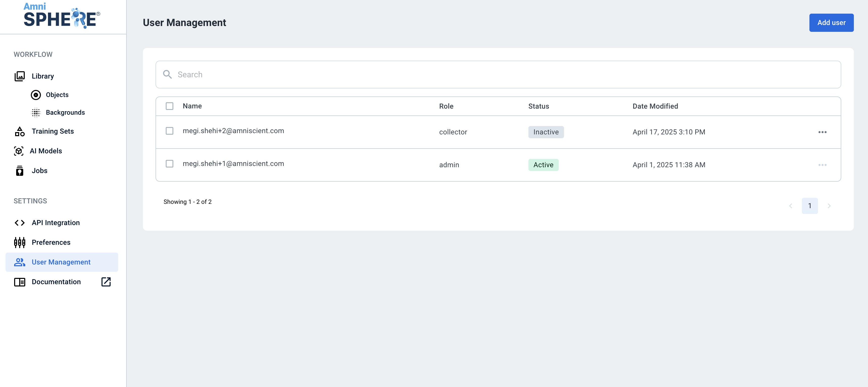Toggle the select-all checkbox in table header
This screenshot has height=387, width=868.
169,106
